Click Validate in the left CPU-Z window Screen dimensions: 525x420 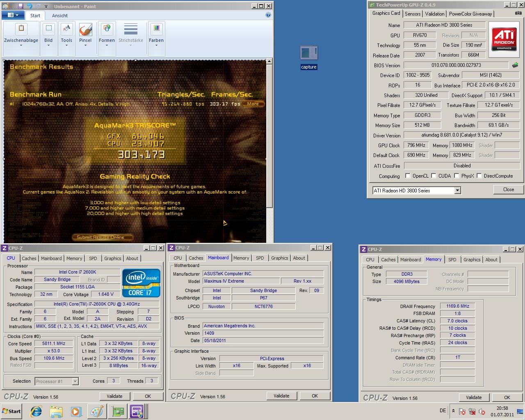114,396
